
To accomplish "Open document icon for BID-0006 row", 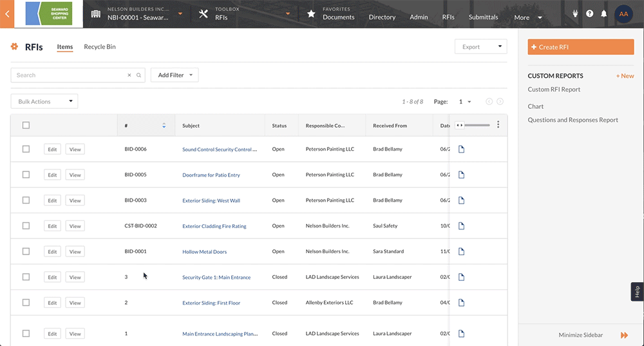I will click(x=461, y=149).
